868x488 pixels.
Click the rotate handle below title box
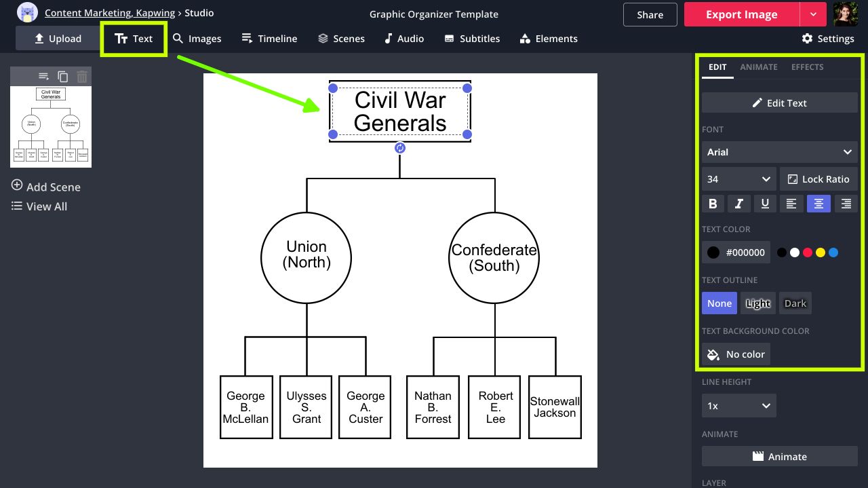click(400, 148)
